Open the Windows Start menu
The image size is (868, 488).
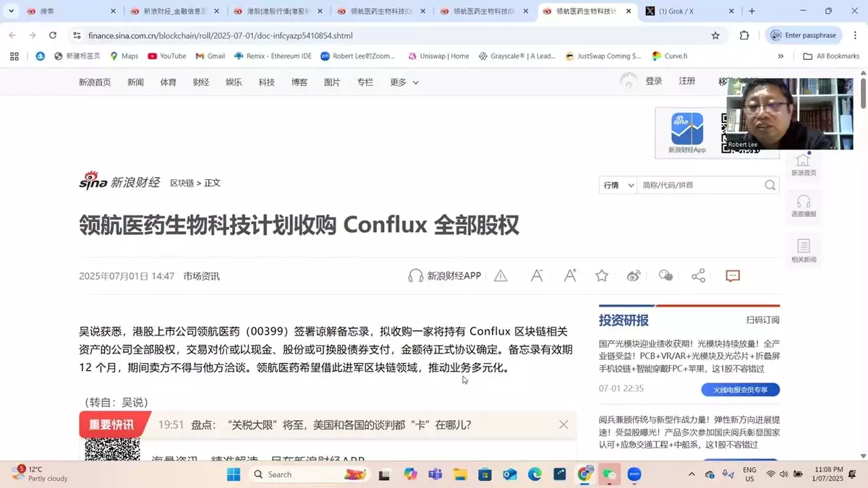tap(233, 474)
